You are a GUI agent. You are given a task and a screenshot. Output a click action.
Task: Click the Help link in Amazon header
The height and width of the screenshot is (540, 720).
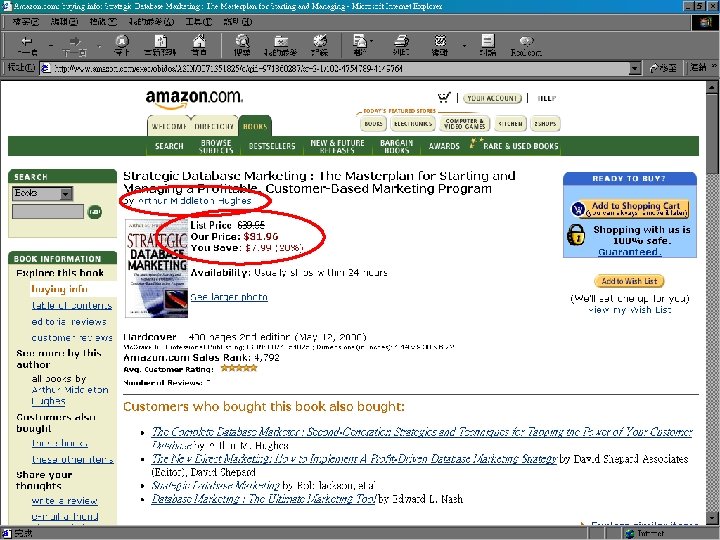pos(546,98)
